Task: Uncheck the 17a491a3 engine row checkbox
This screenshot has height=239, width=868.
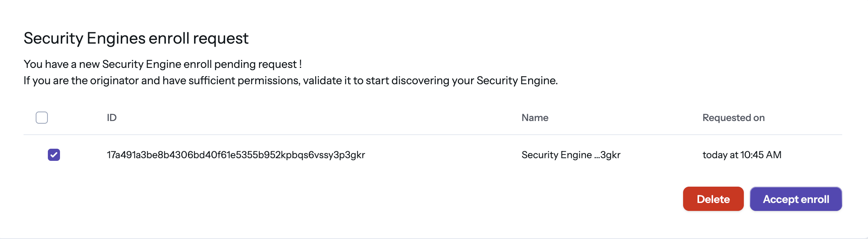Action: click(54, 155)
